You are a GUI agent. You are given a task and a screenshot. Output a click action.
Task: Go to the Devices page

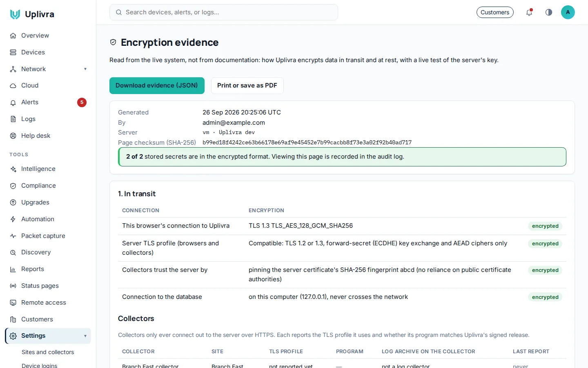coord(48,52)
